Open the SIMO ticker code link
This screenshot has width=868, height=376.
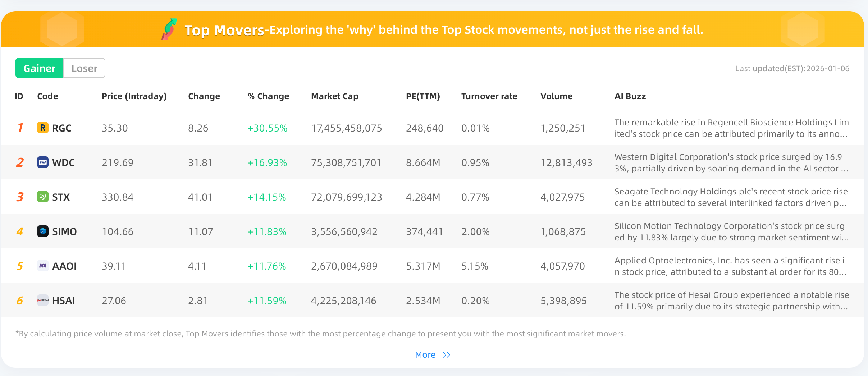coord(64,231)
